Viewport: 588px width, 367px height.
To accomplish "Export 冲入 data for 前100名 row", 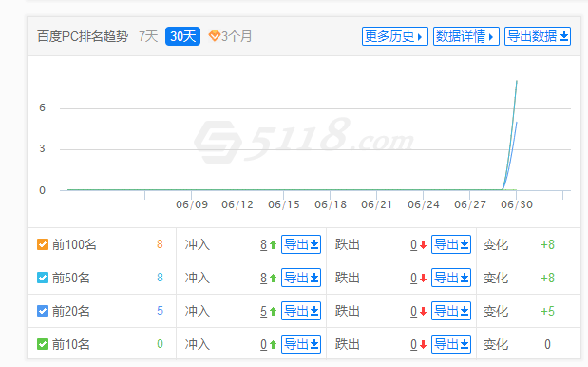I will click(x=301, y=244).
